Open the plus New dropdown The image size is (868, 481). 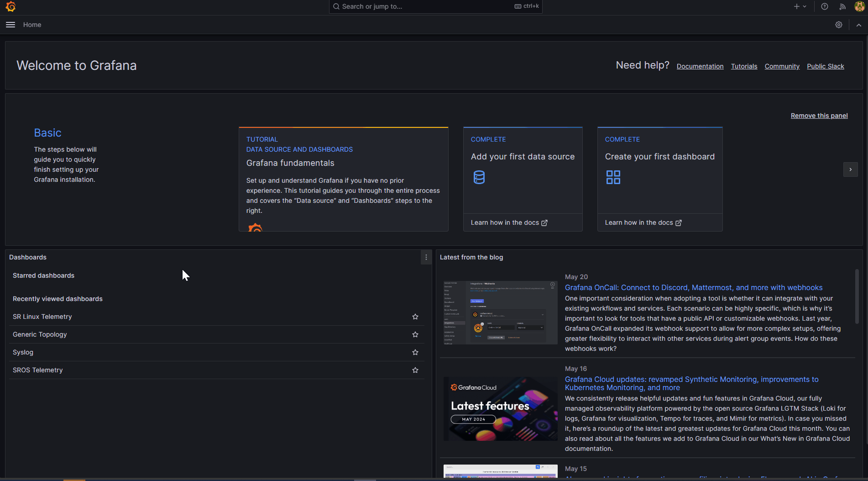[800, 6]
